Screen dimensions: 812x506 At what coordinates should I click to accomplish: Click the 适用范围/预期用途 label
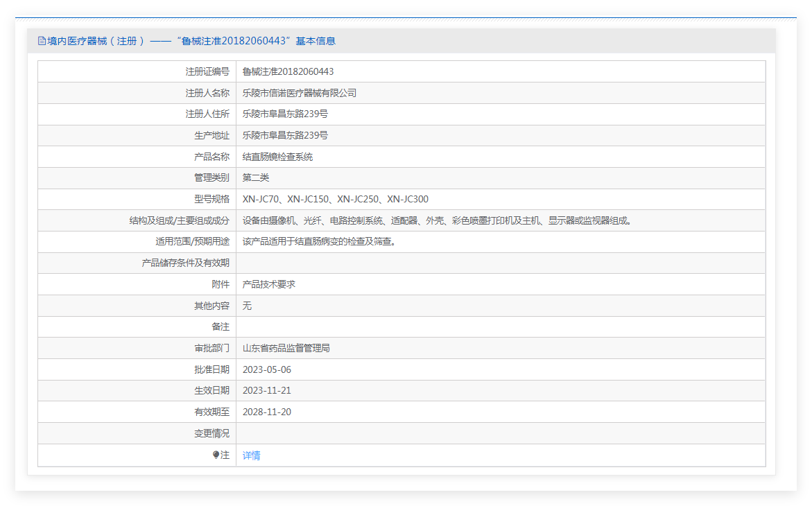pos(192,242)
